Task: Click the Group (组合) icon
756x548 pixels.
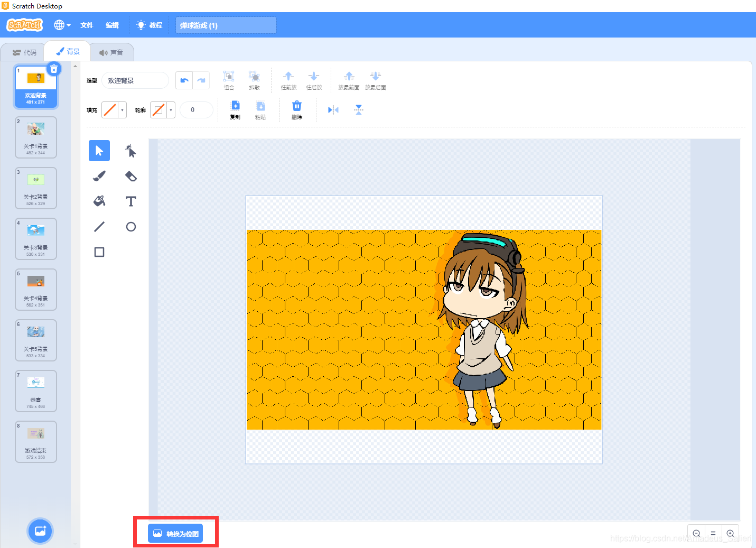Action: point(229,80)
